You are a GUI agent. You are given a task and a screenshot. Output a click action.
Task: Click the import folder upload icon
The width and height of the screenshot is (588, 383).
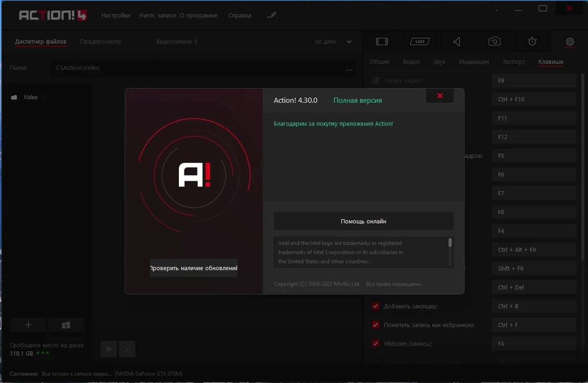66,325
